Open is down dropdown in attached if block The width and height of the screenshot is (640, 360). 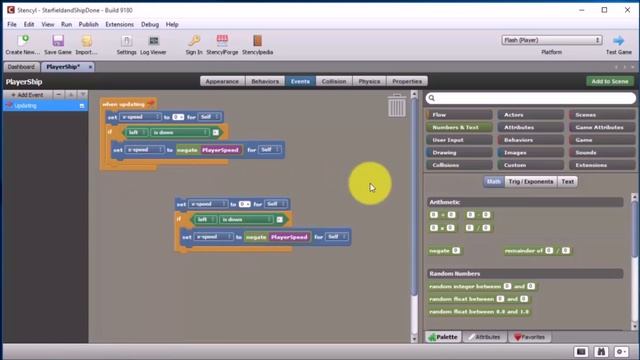pos(180,133)
